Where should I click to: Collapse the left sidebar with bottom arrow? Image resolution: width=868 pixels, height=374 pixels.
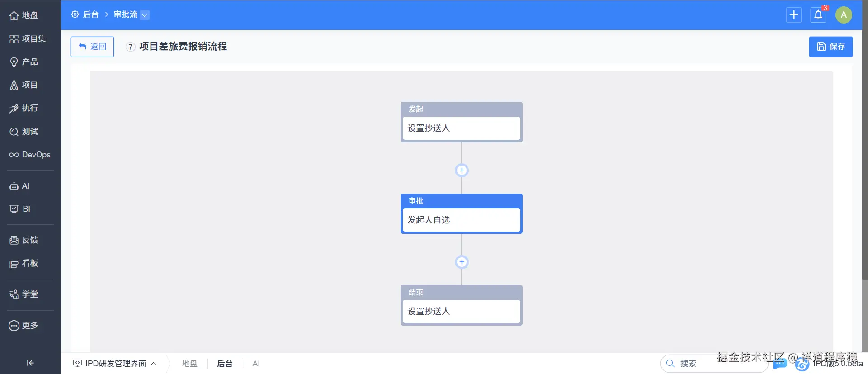[30, 363]
